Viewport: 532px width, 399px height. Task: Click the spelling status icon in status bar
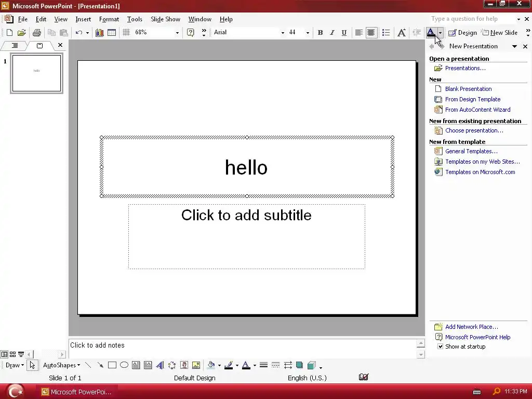click(363, 377)
